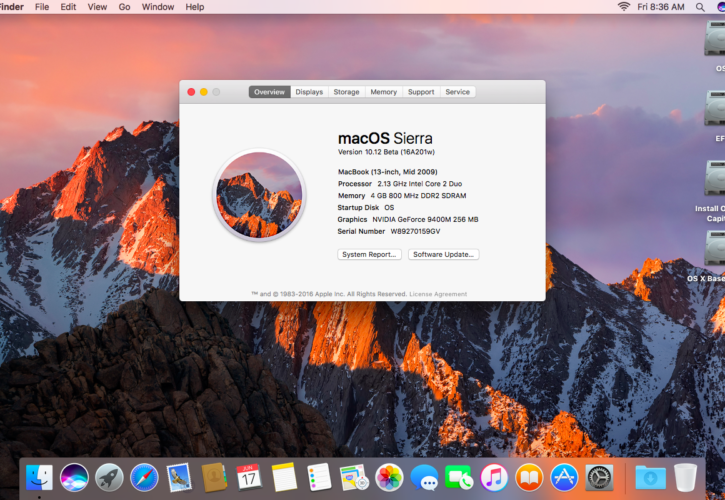The width and height of the screenshot is (725, 500).
Task: Open iBooks orange icon in Dock
Action: coord(529,477)
